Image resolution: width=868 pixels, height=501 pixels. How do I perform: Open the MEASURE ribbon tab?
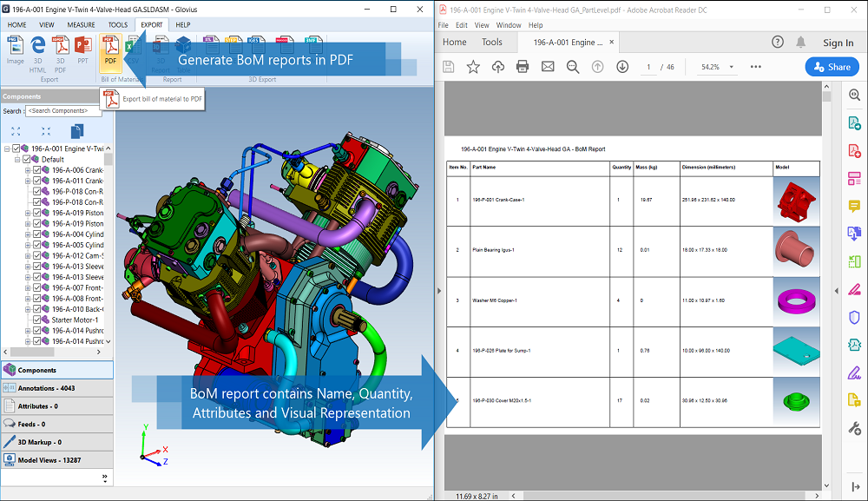81,25
